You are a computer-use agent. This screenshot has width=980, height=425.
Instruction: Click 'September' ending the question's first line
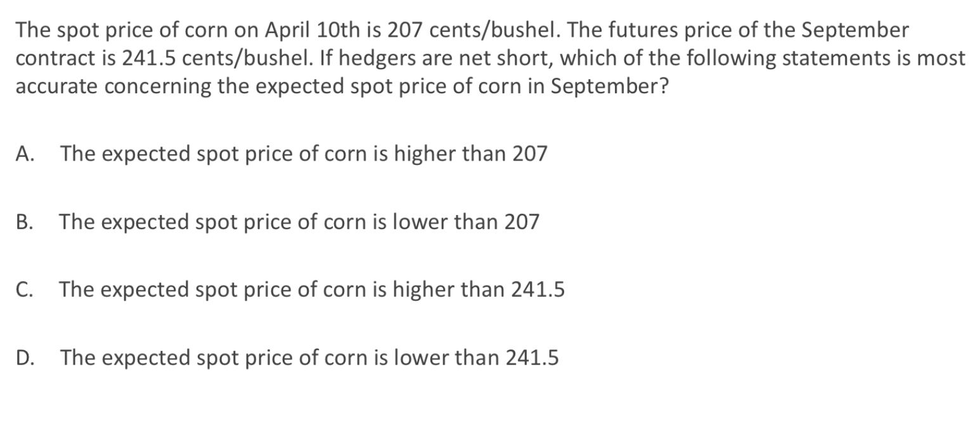855,30
